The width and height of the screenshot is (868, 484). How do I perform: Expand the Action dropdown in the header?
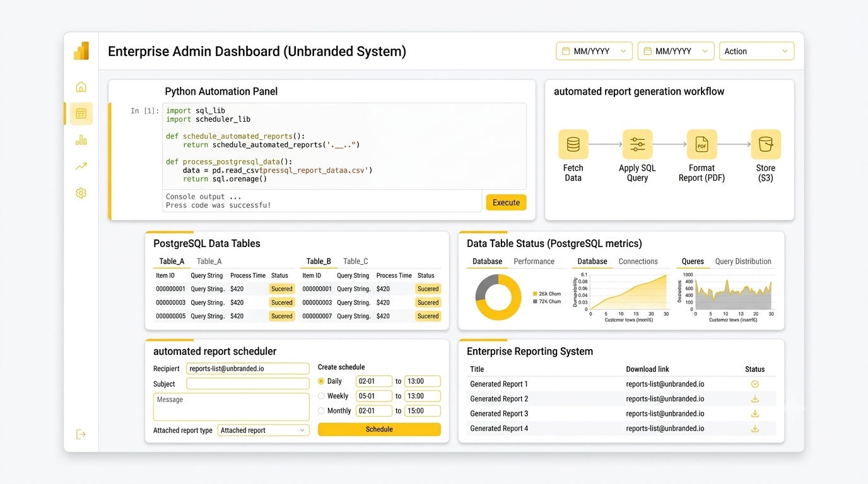756,51
